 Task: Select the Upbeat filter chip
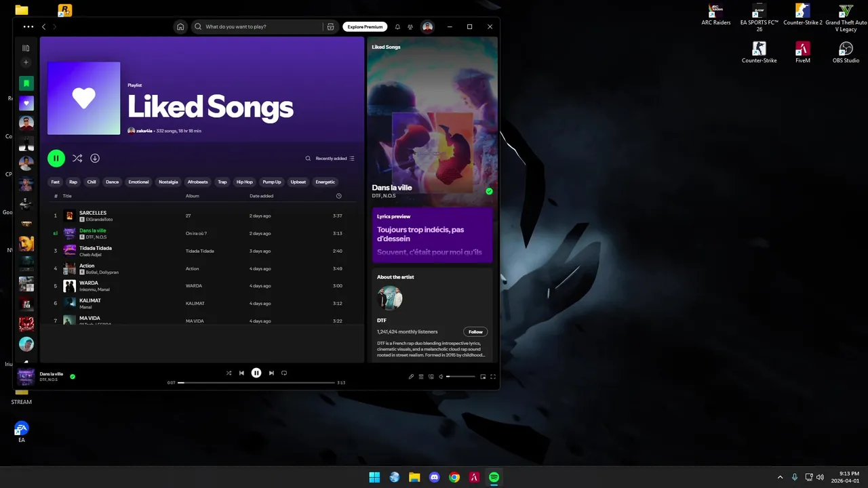pos(298,182)
